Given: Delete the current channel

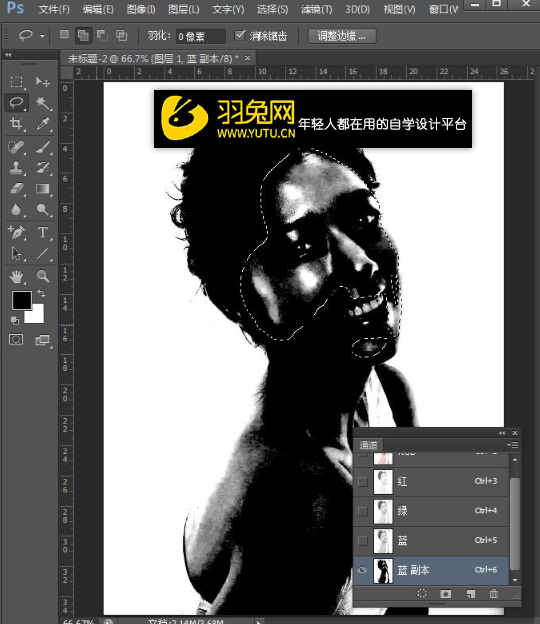Looking at the screenshot, I should pyautogui.click(x=493, y=594).
